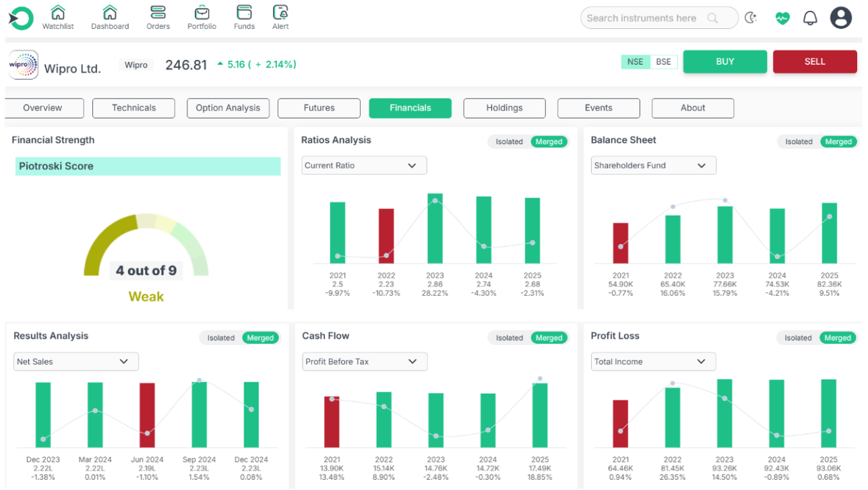Set Results Analysis to Isolated
Viewport: 868px width, 490px height.
click(220, 338)
